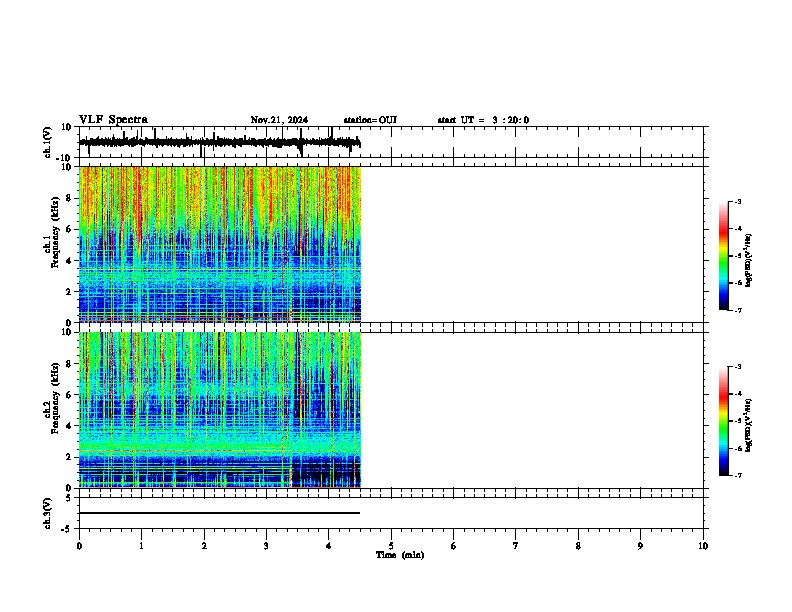This screenshot has height=612, width=792.
Task: Click the ch.1 spectrogram color scale bar
Action: coord(724,256)
